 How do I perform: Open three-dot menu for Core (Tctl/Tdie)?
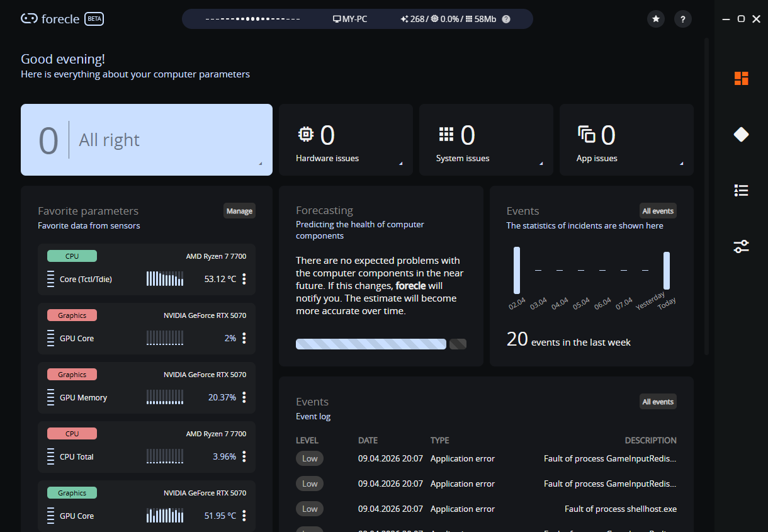pos(244,279)
